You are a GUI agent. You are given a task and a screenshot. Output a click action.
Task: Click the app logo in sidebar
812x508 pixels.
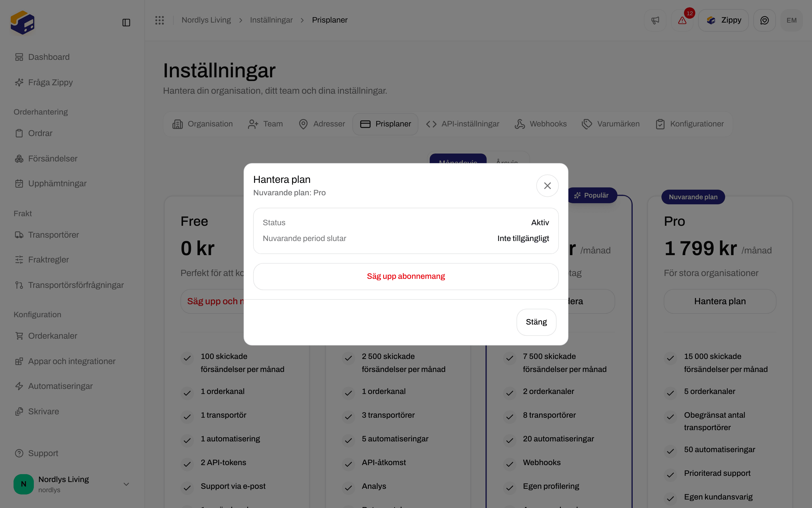pyautogui.click(x=23, y=23)
